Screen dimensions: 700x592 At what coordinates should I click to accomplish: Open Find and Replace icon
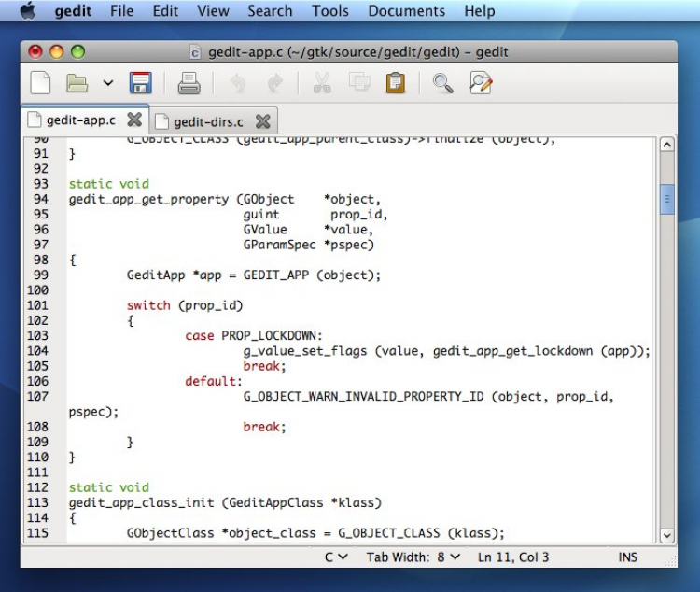(481, 83)
